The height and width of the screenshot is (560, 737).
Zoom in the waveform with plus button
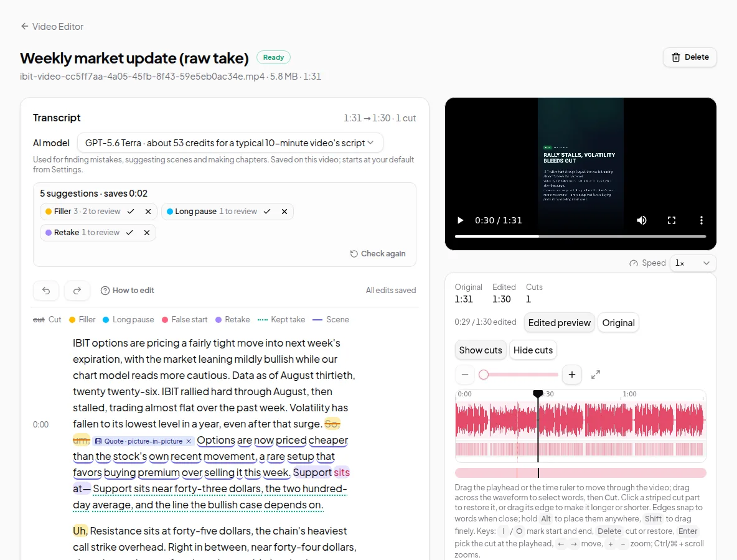[x=572, y=375]
